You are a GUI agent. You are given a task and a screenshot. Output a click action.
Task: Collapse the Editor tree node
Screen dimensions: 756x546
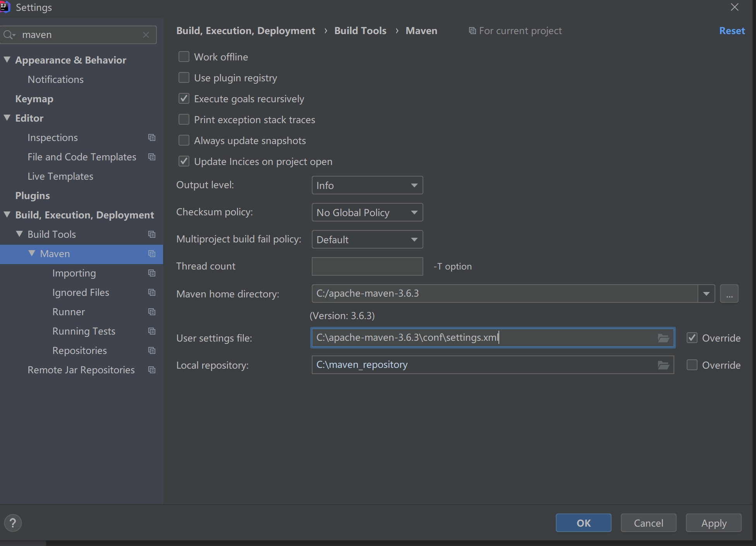[7, 118]
